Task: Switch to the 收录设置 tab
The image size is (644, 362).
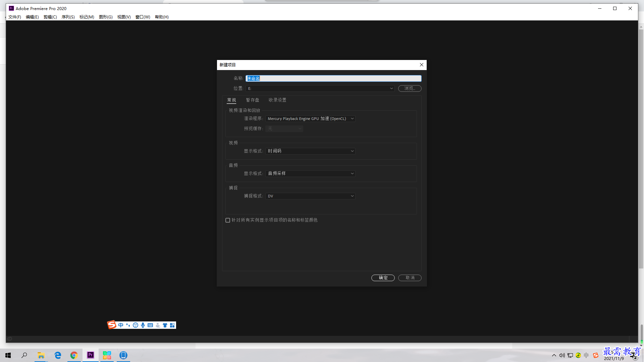Action: [x=277, y=100]
